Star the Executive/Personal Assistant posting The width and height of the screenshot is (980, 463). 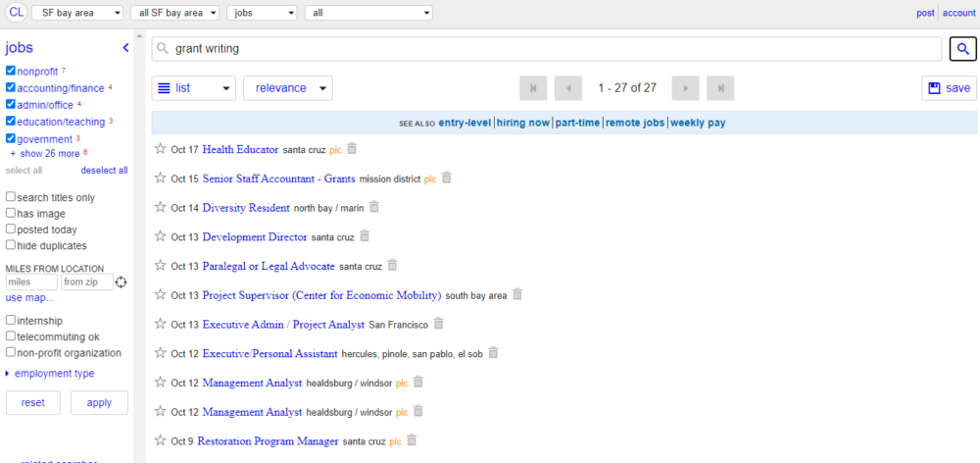pos(161,353)
